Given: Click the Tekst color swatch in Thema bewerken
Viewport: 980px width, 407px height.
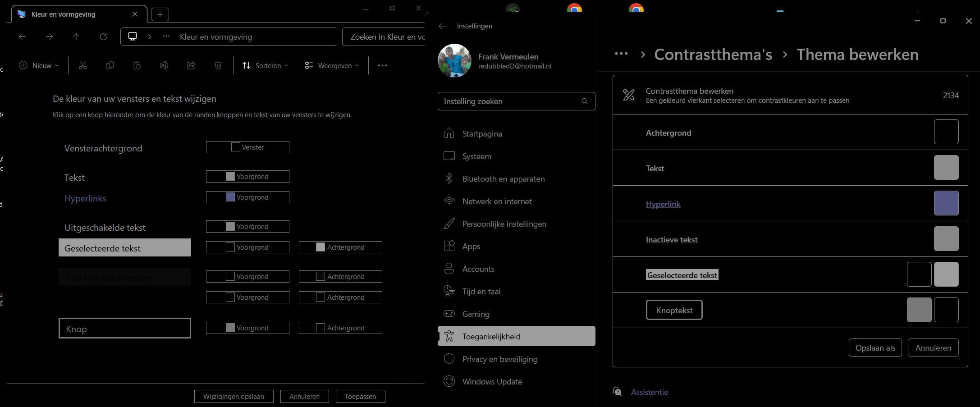Looking at the screenshot, I should [946, 168].
